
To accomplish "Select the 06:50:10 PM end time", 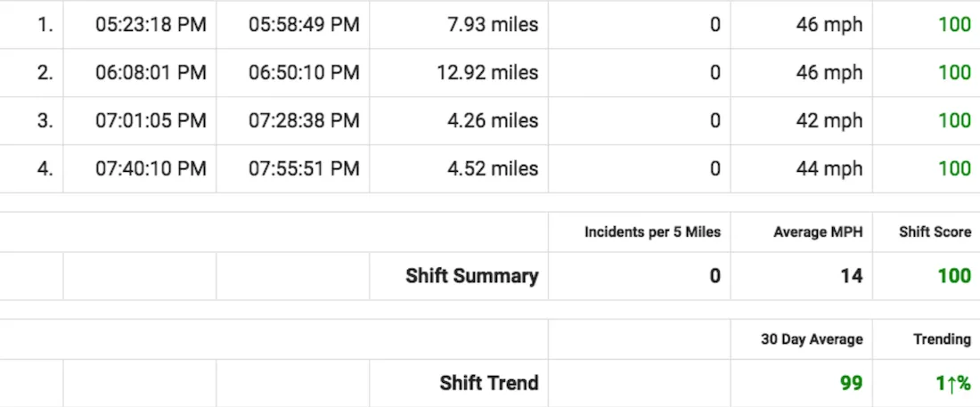I will tap(304, 73).
